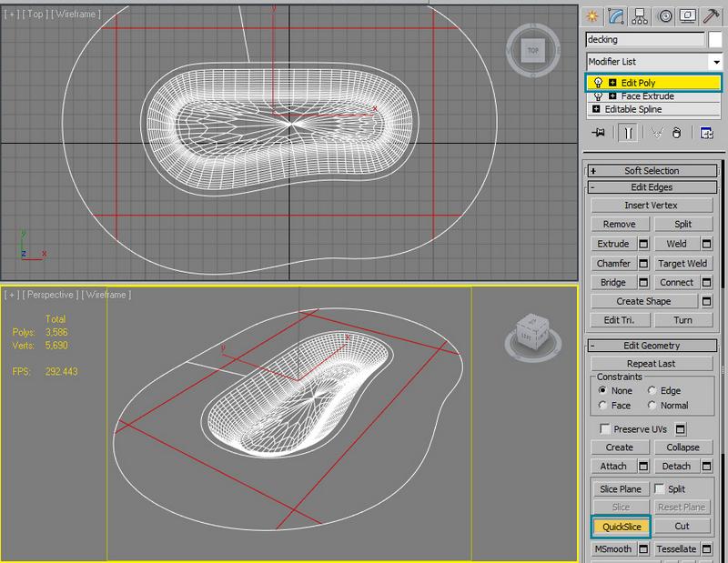
Task: Open the Modifier List dropdown
Action: (x=714, y=61)
